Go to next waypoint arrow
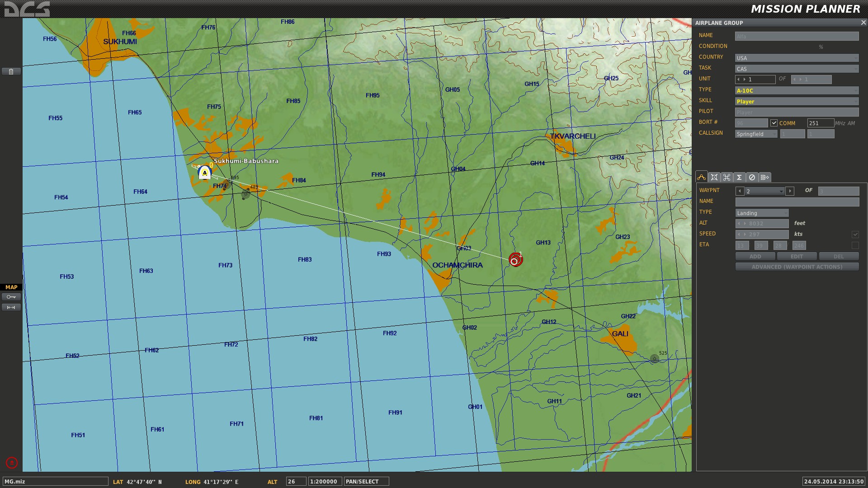The image size is (868, 488). coord(790,191)
